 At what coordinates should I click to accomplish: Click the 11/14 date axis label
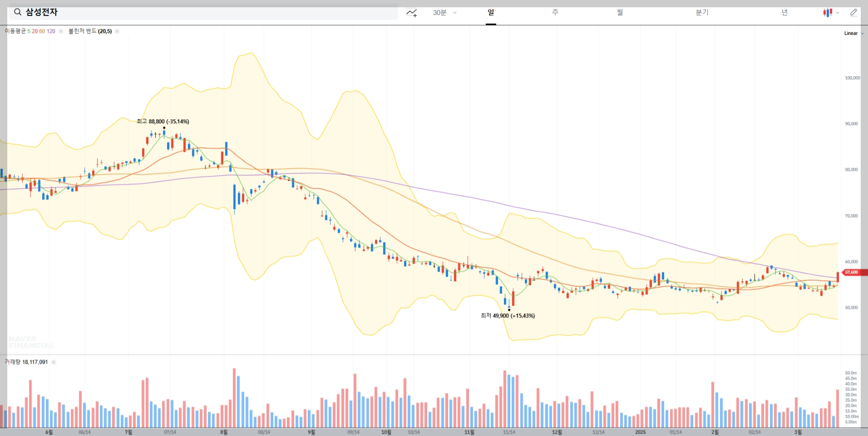[509, 432]
